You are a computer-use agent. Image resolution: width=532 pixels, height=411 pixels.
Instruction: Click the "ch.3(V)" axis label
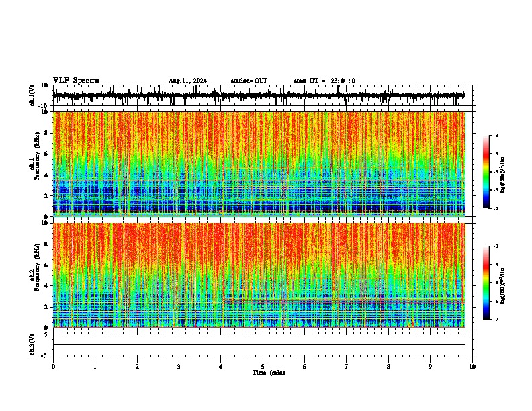pos(32,345)
